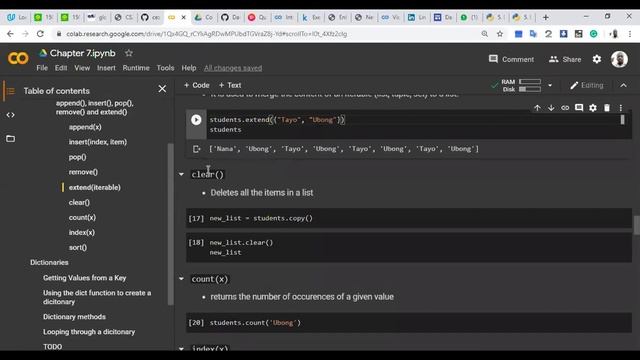Go to Looping through a dicitonary entry
The height and width of the screenshot is (360, 640).
pyautogui.click(x=89, y=332)
